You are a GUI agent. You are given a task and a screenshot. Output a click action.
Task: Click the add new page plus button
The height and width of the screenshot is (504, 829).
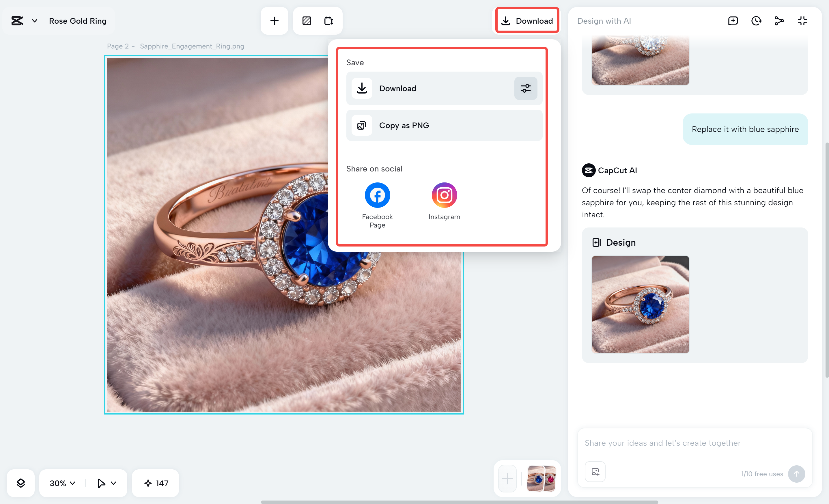tap(507, 478)
